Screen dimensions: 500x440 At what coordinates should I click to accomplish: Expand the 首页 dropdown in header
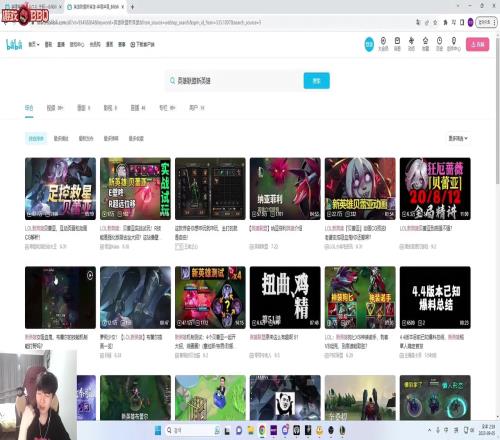pos(34,44)
